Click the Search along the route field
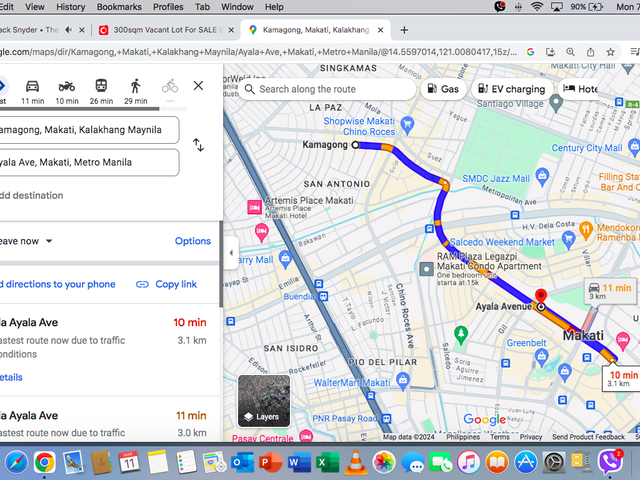The image size is (640, 480). 327,89
